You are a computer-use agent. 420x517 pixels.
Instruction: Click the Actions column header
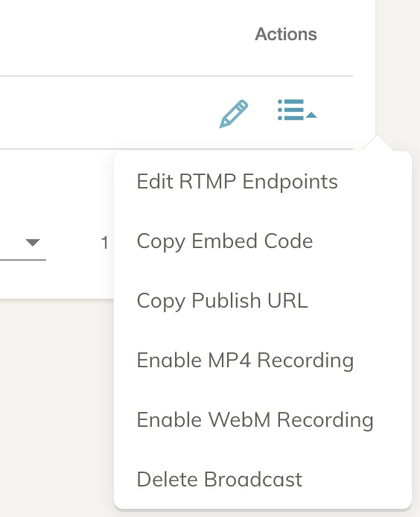(x=286, y=34)
